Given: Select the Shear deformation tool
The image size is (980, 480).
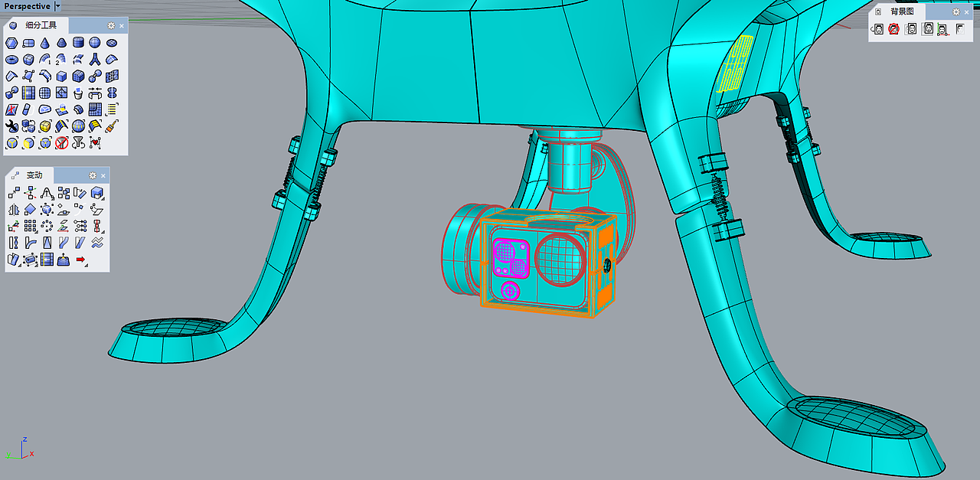Looking at the screenshot, I should [x=80, y=242].
